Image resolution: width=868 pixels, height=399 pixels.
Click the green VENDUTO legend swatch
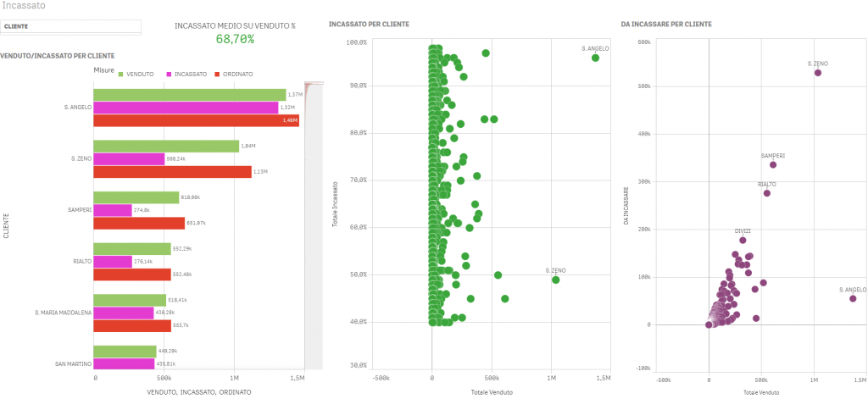121,75
